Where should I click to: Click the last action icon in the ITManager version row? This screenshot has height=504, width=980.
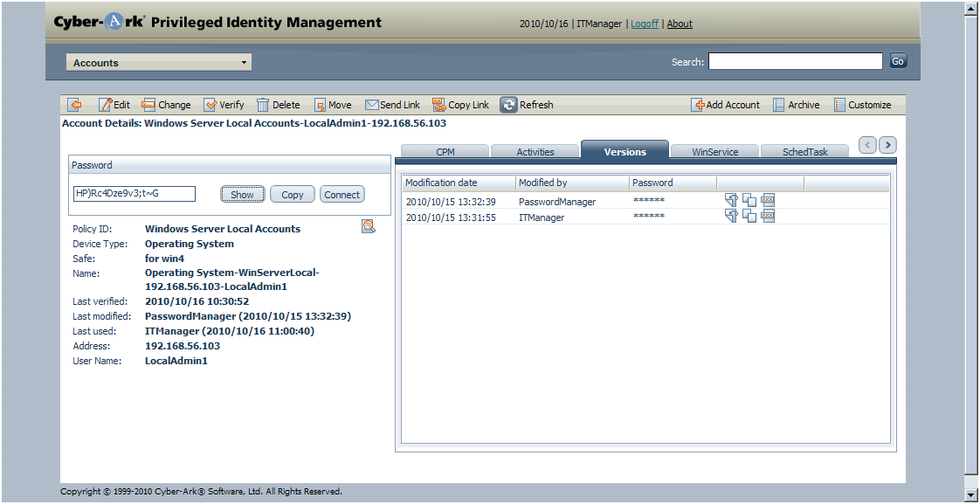768,217
